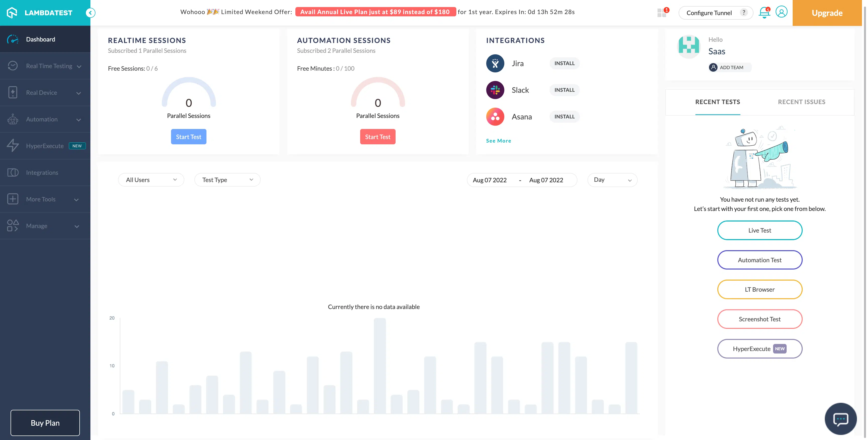Click the start date Aug 07 2022
Screen dimensions: 868x440
(x=490, y=180)
